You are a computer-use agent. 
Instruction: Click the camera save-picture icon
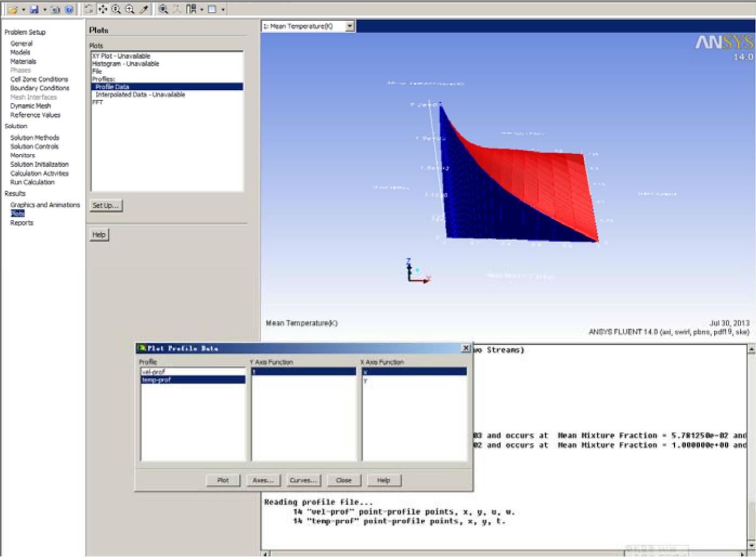55,9
